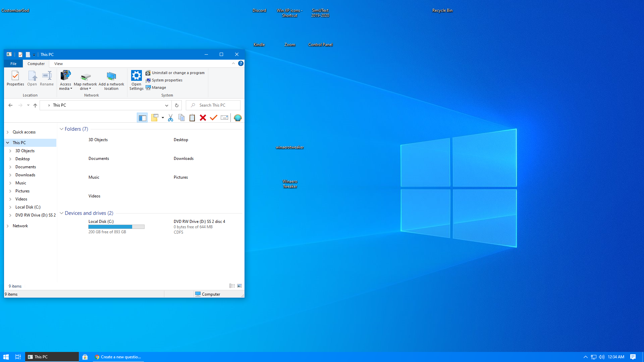
Task: Collapse the Devices and drives section
Action: point(61,213)
